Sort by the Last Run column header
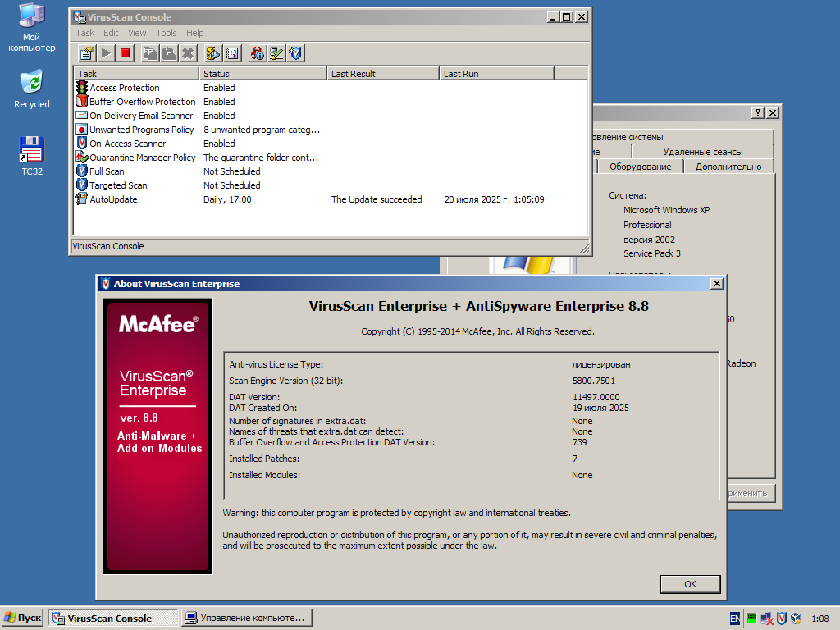Screen dimensions: 840x630 coord(496,73)
